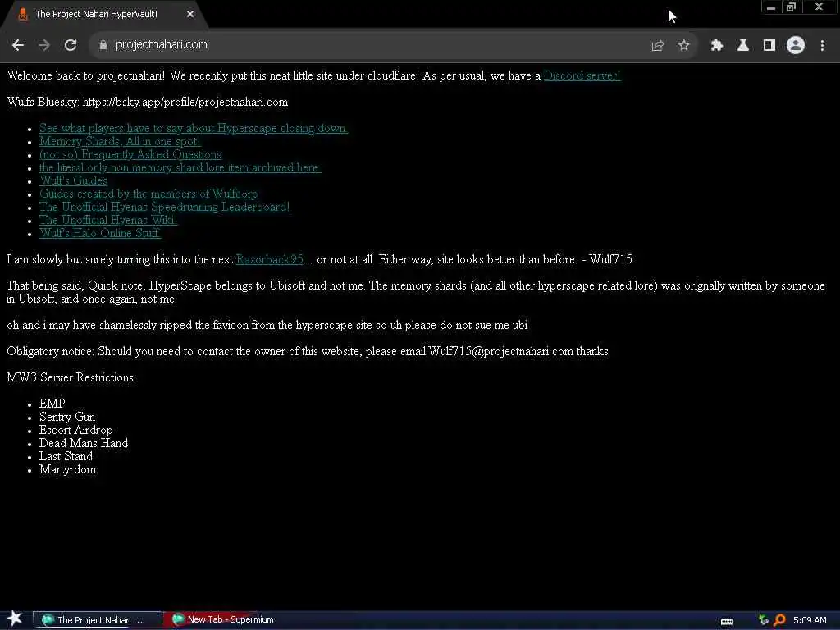
Task: Open (not so) Frequently Asked Questions link
Action: (130, 154)
